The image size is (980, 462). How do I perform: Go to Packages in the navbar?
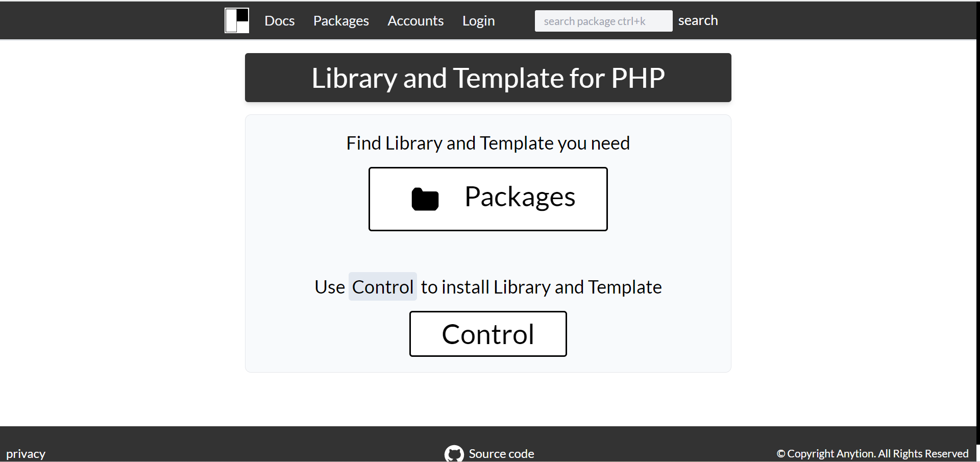(x=341, y=21)
